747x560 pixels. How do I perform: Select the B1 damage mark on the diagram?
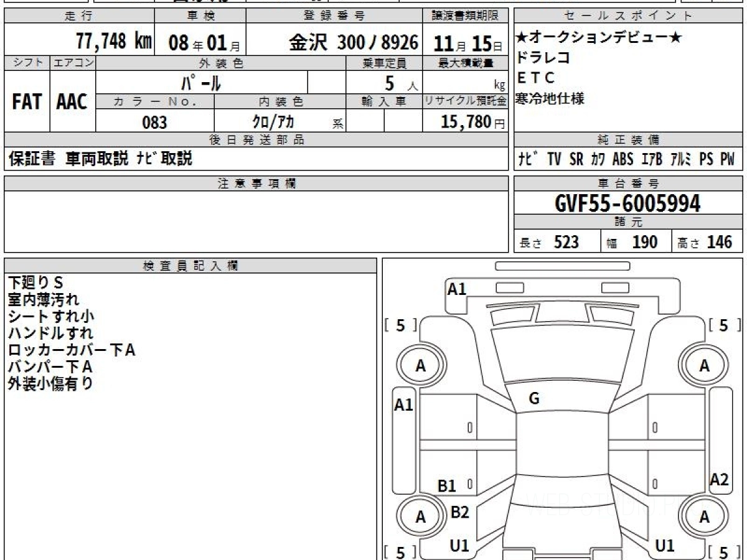pyautogui.click(x=446, y=486)
